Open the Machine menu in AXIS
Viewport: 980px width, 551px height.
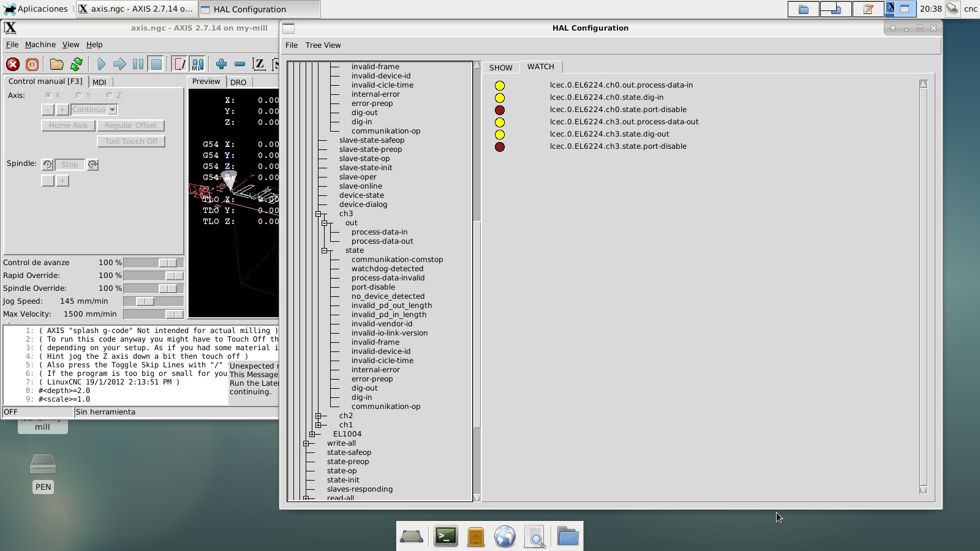pyautogui.click(x=40, y=45)
